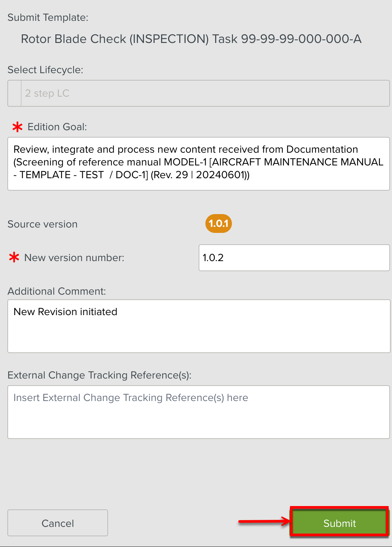Click the 'Select Lifecycle:' label
Image resolution: width=392 pixels, height=547 pixels.
pos(45,70)
